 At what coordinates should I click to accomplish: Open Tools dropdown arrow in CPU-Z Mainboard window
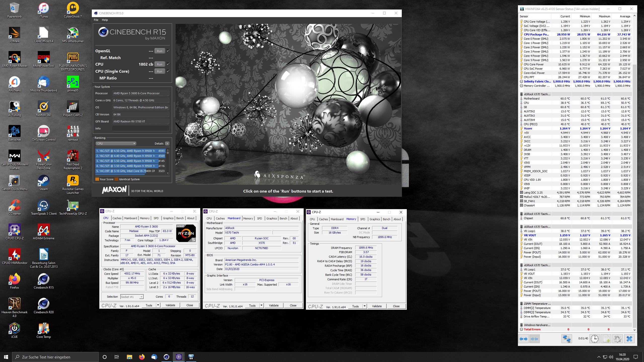click(x=261, y=305)
